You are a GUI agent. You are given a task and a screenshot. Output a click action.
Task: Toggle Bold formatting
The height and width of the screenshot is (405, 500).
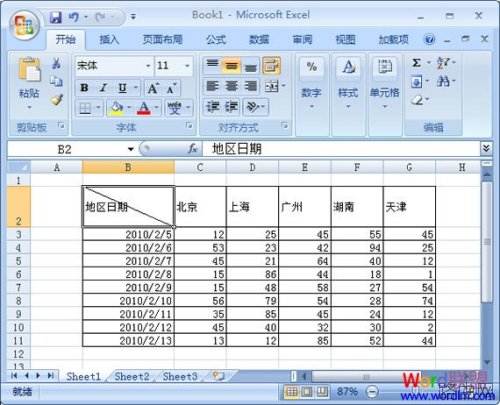[84, 88]
